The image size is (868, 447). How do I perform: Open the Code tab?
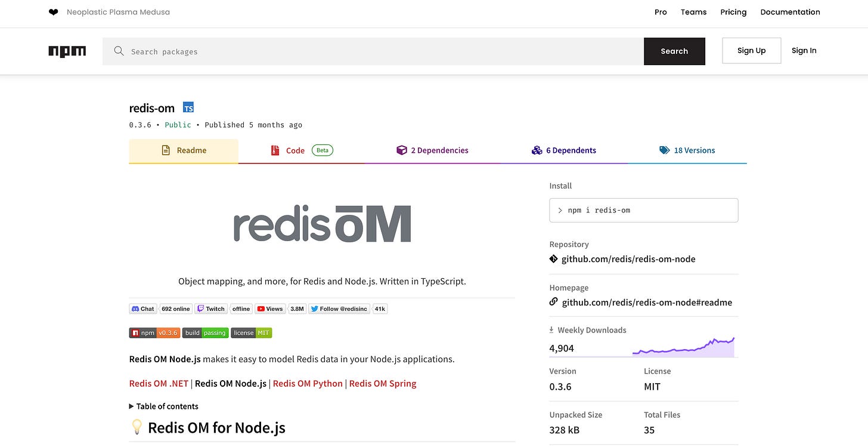coord(302,151)
